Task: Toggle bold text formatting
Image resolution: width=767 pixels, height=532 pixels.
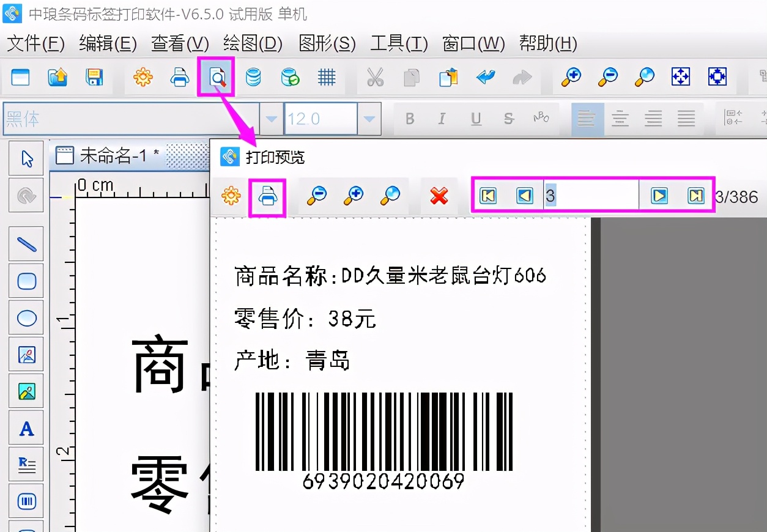Action: (410, 119)
